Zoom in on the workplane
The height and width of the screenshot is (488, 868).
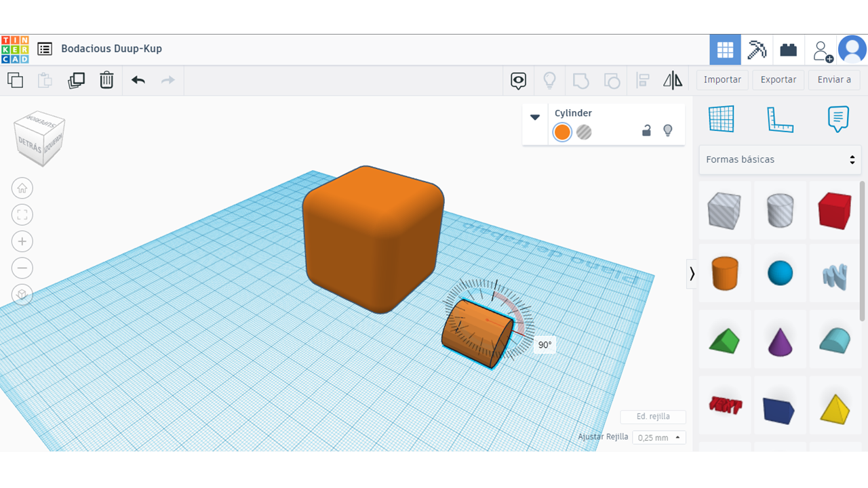22,241
